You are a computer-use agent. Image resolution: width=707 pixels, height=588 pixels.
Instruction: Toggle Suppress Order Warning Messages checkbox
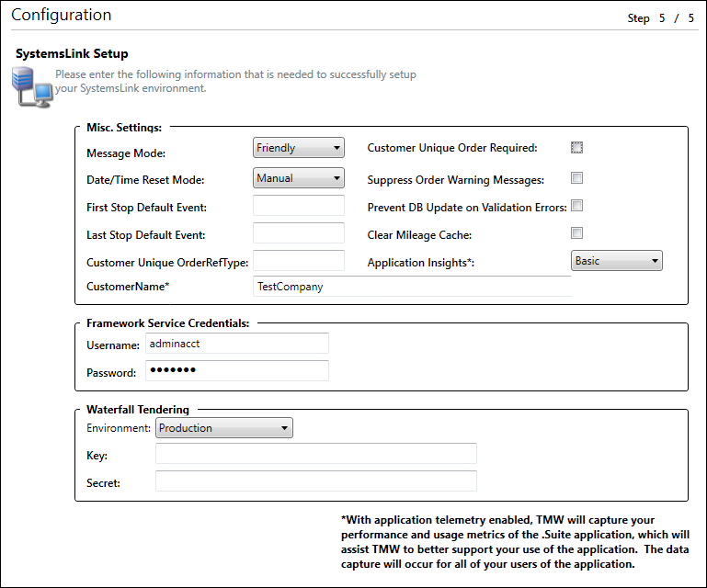(576, 178)
